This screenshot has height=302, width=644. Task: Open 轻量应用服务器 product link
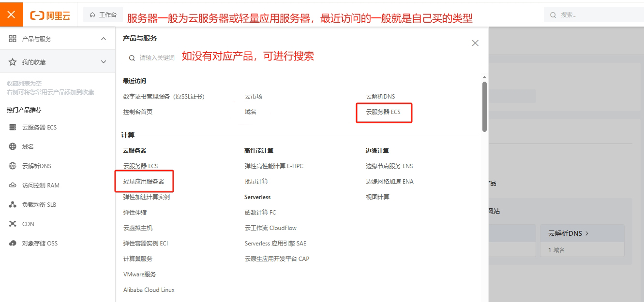click(x=144, y=182)
